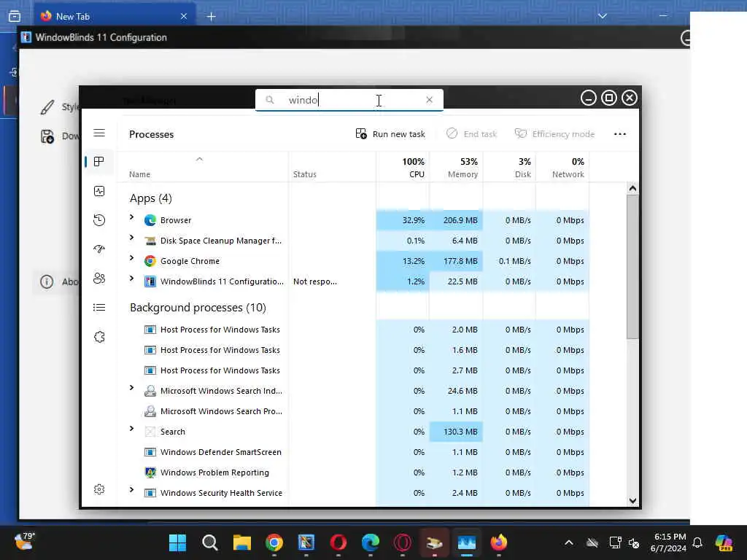Image resolution: width=747 pixels, height=560 pixels.
Task: Close the Firefox New Tab
Action: coord(184,16)
